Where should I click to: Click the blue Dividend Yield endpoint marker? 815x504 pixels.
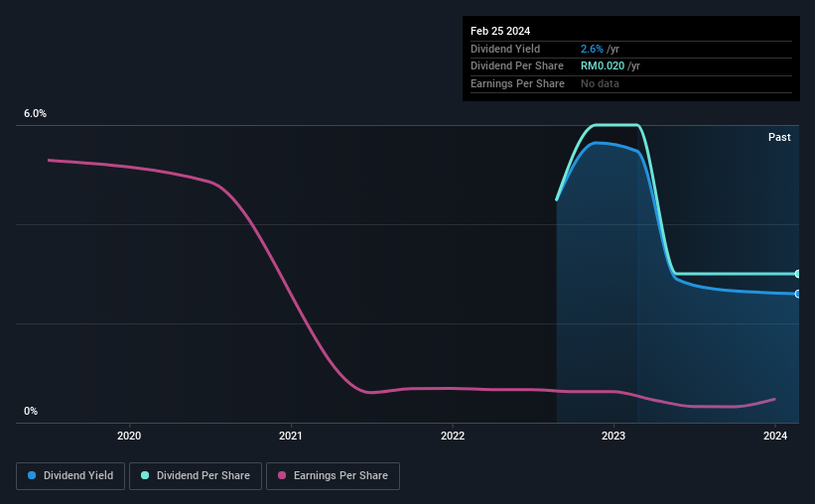point(797,294)
